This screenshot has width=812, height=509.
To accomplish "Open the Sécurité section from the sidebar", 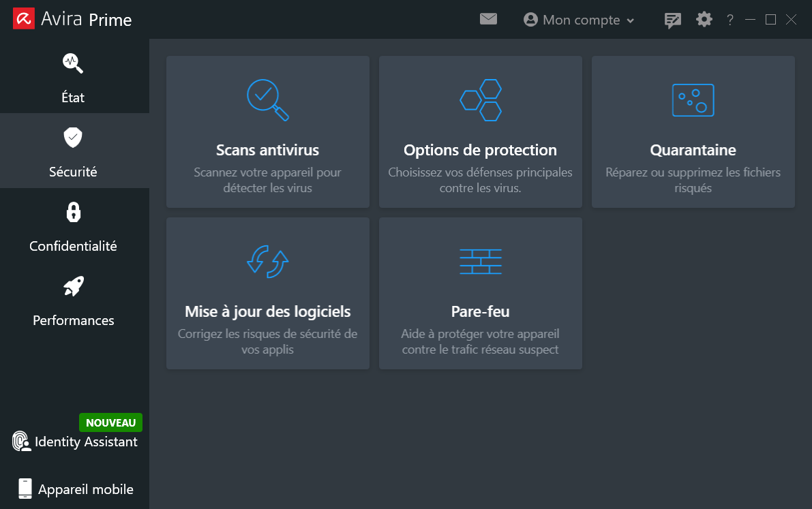I will point(72,151).
